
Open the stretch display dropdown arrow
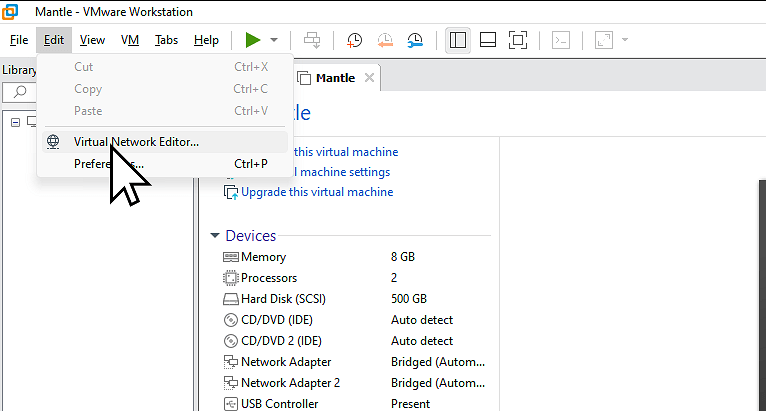point(625,40)
